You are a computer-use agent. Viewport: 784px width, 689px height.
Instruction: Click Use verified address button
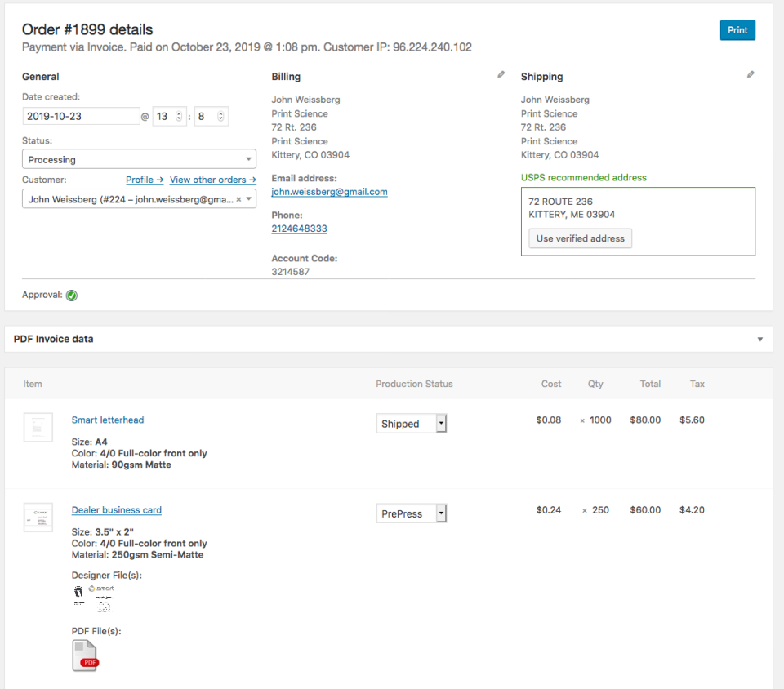(580, 238)
